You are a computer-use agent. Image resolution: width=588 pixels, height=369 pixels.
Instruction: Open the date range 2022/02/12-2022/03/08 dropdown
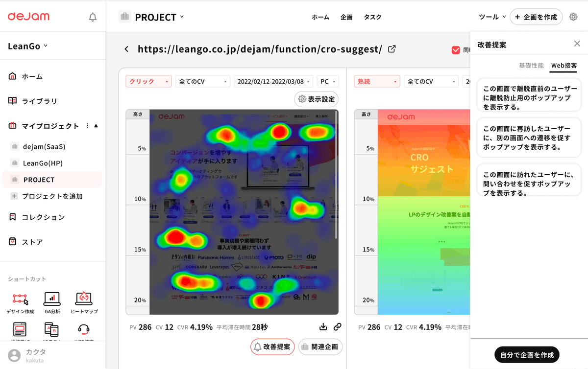click(x=273, y=81)
